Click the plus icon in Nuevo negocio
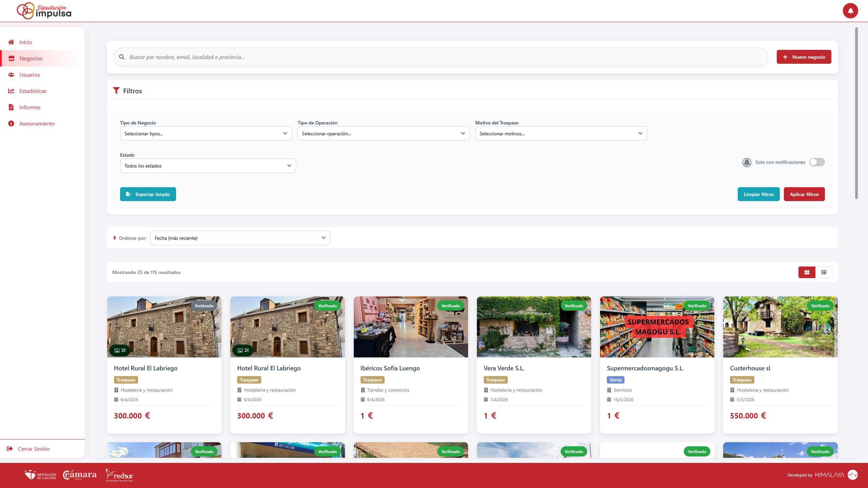The image size is (868, 488). 785,57
